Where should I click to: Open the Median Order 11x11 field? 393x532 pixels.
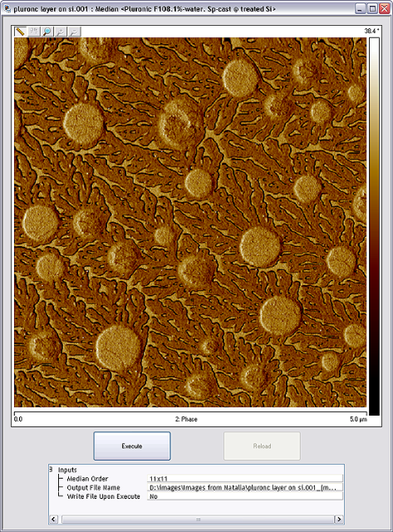pos(245,479)
